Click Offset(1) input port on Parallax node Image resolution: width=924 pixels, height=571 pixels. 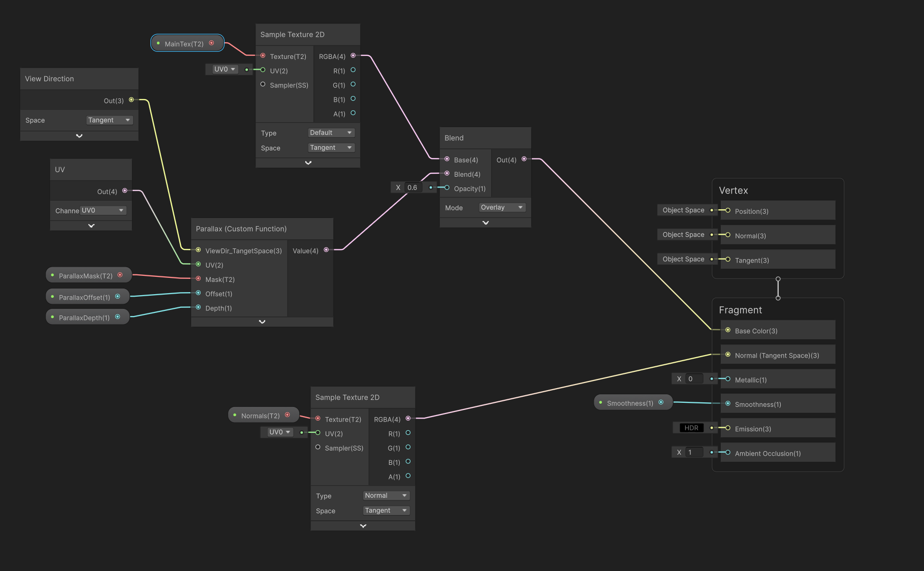click(198, 293)
